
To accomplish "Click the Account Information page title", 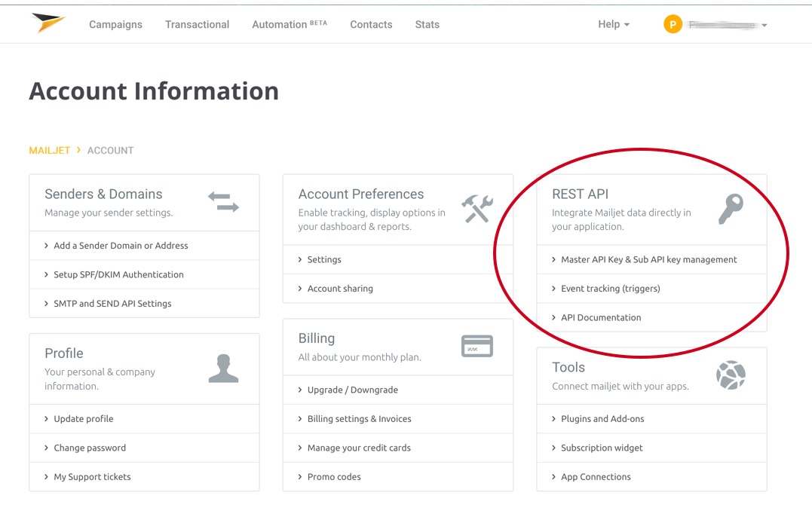I will [154, 91].
